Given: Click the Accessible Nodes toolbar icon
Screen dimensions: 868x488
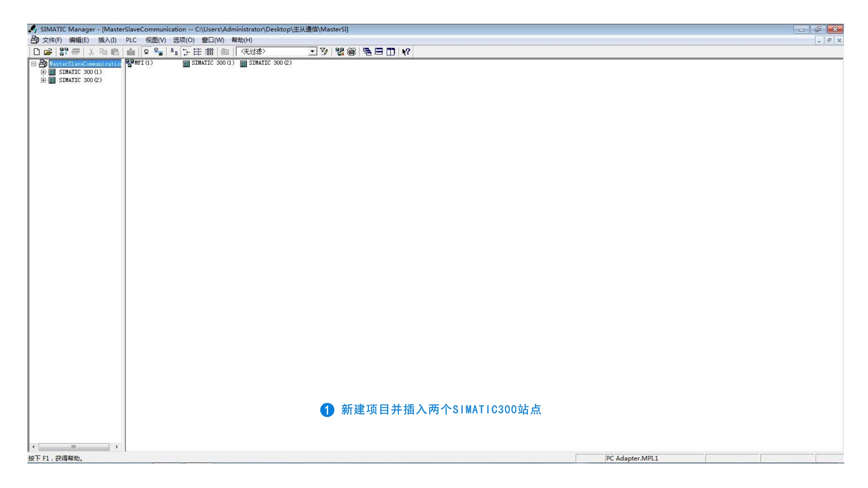Looking at the screenshot, I should coord(64,52).
